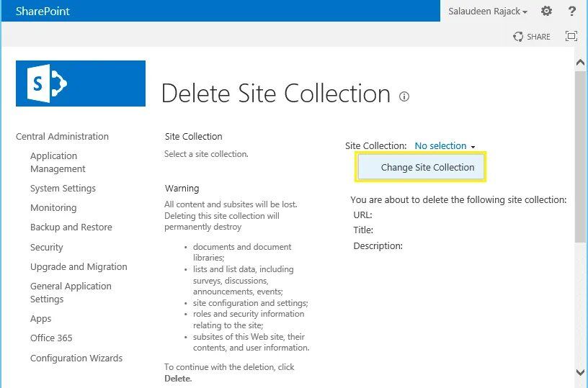This screenshot has width=588, height=388.
Task: Click the SharePoint site logo
Action: [81, 84]
